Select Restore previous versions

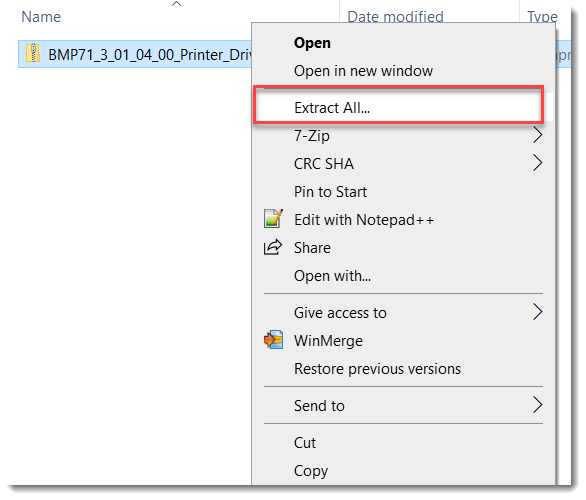377,369
